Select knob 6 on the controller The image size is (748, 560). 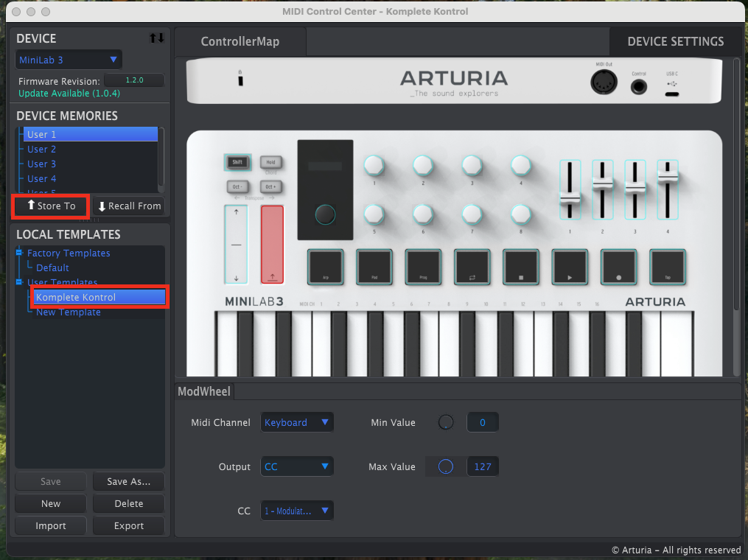click(x=423, y=214)
